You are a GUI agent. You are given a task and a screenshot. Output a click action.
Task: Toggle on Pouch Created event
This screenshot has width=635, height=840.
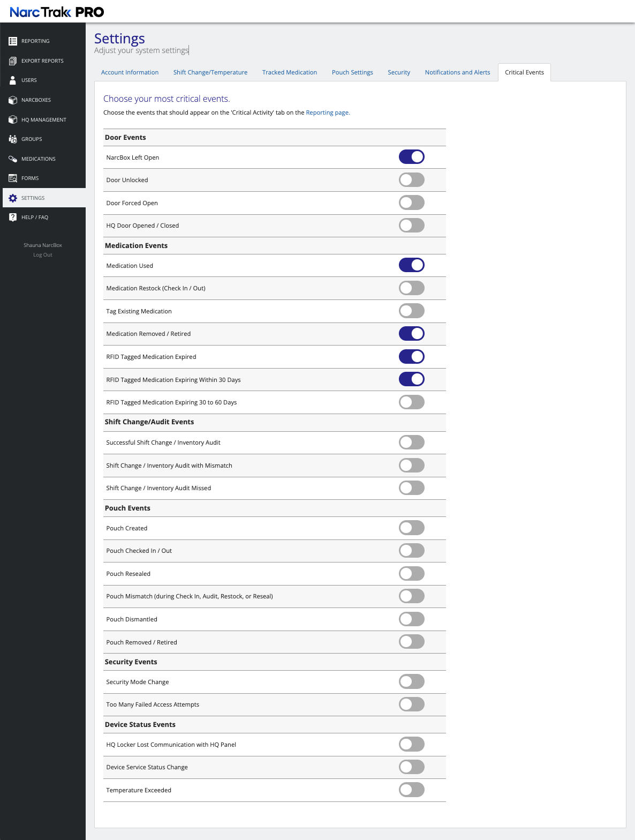(411, 528)
